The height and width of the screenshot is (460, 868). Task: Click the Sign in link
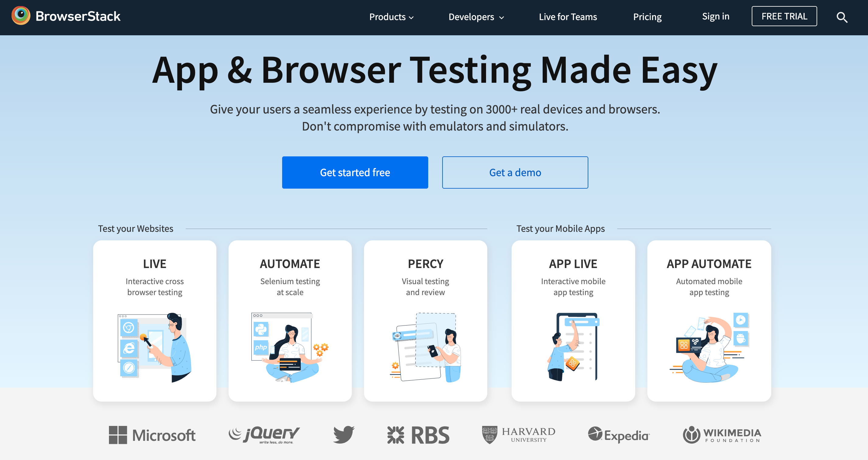click(716, 16)
